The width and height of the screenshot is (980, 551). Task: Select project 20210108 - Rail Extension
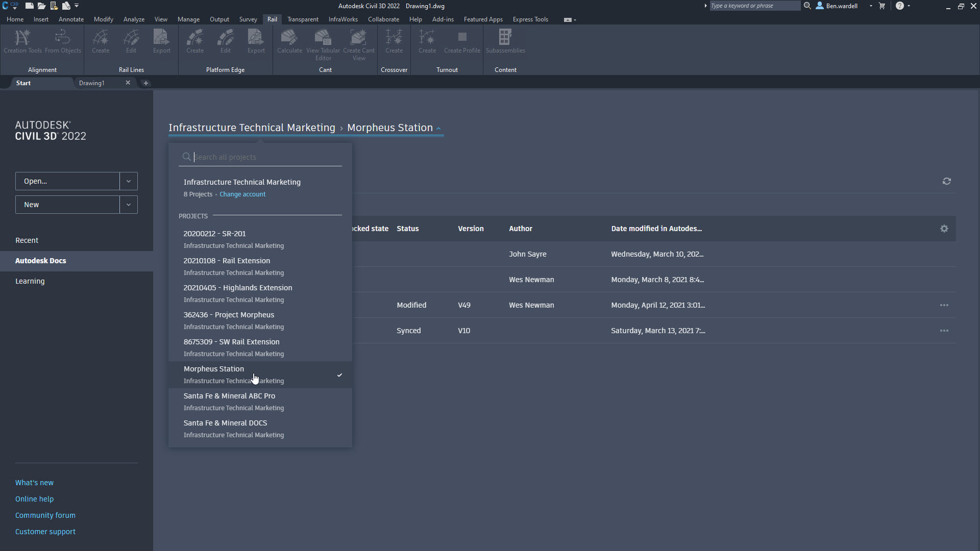[x=260, y=266]
